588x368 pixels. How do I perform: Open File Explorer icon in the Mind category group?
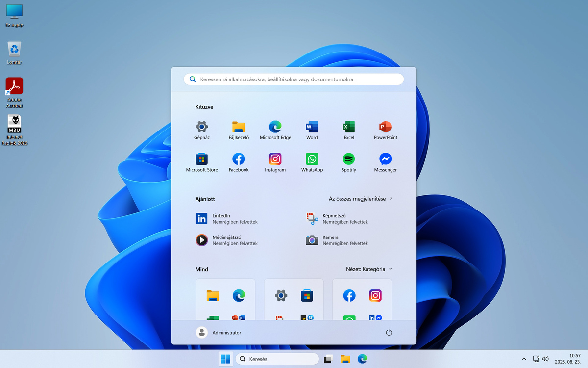pos(213,296)
